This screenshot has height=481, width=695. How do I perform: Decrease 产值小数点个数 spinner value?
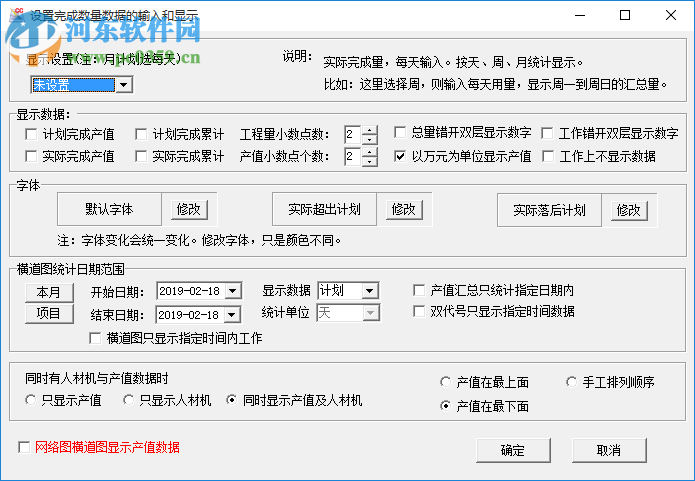369,161
